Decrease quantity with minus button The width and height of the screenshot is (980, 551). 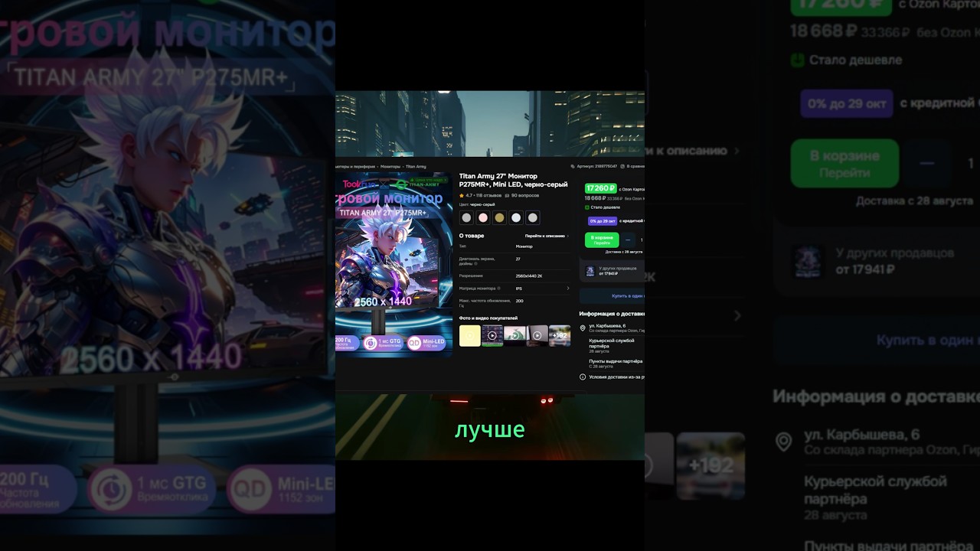(x=628, y=240)
